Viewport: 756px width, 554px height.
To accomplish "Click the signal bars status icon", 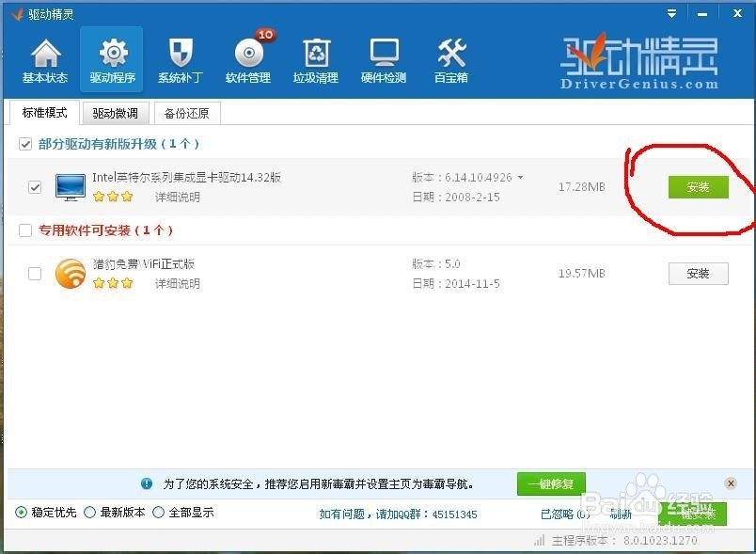I will pos(539,540).
